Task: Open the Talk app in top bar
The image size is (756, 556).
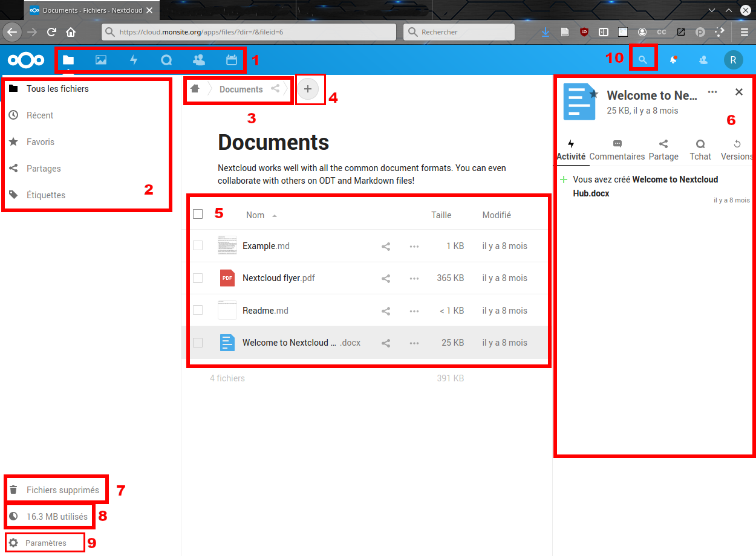Action: click(166, 60)
